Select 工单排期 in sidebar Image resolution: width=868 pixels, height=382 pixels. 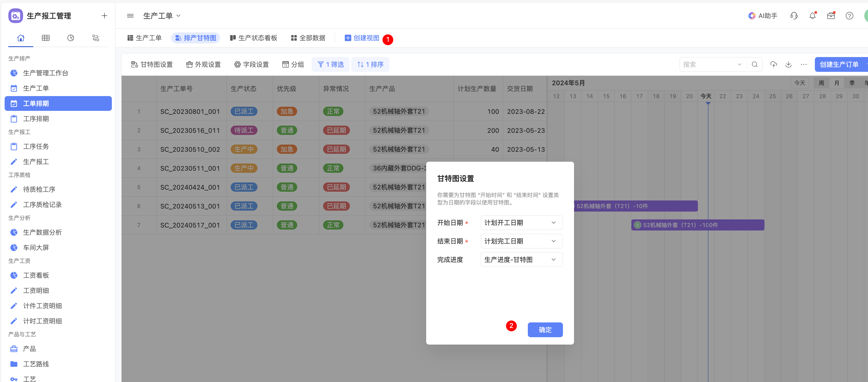click(x=58, y=103)
